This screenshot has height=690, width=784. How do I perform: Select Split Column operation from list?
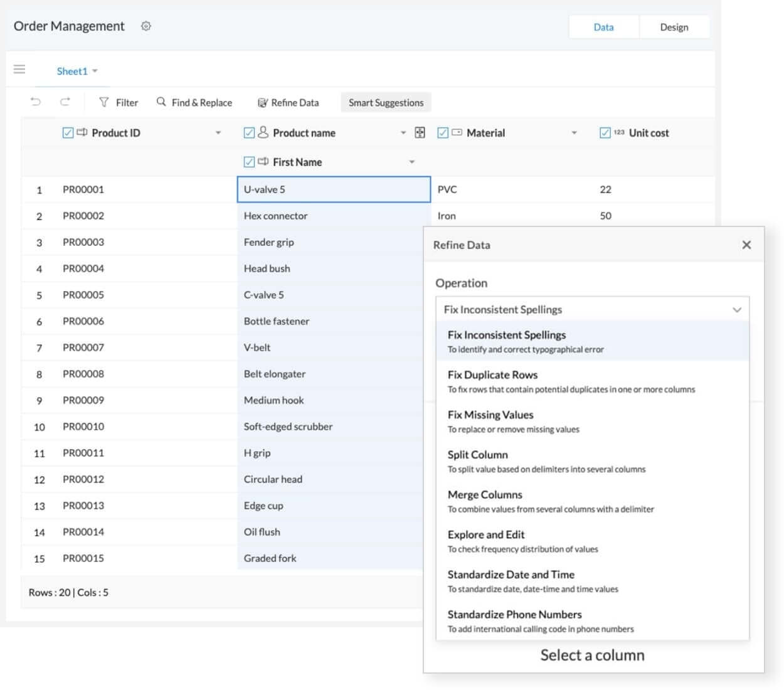coord(477,455)
